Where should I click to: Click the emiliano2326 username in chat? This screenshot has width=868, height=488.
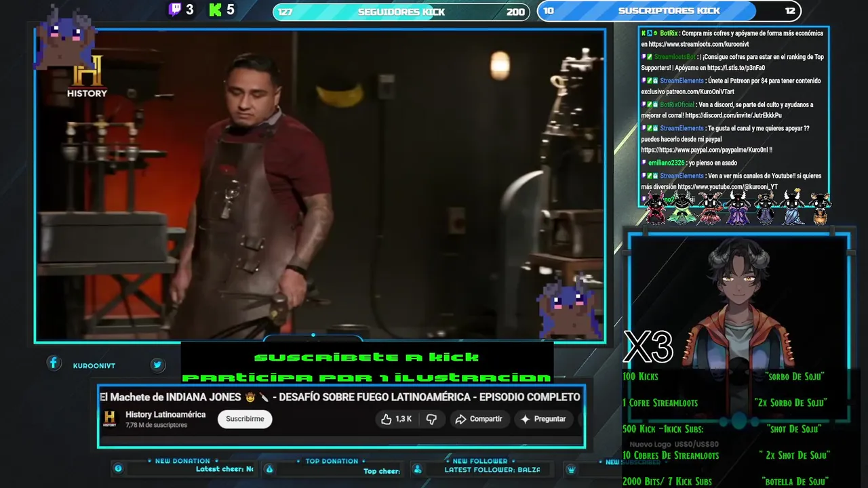pos(666,163)
